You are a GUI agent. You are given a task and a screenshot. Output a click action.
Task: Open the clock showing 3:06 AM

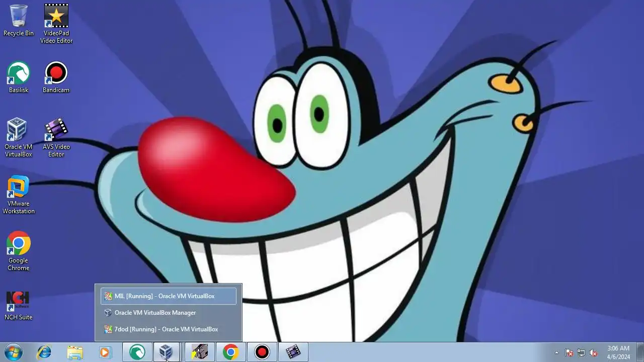point(618,352)
